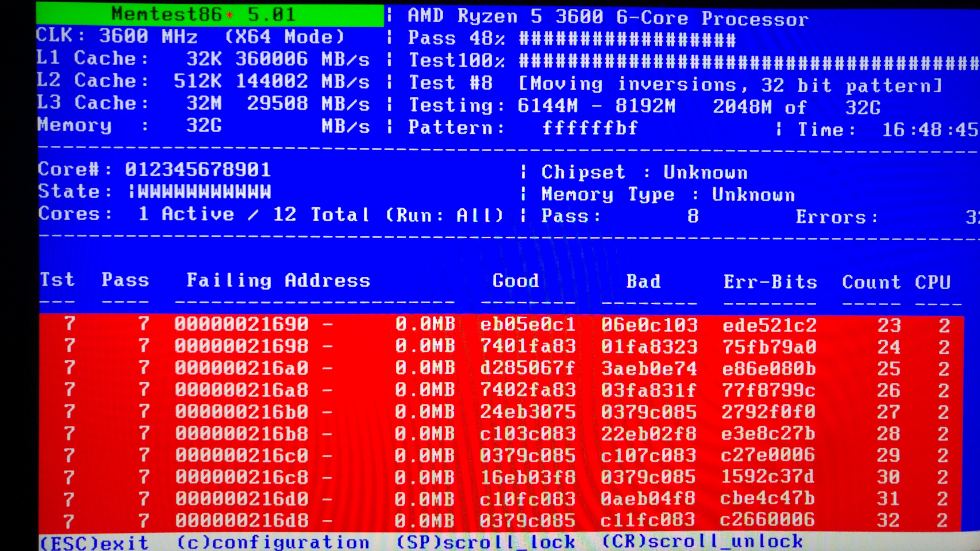Click the Time value 16:48:45

pos(930,130)
